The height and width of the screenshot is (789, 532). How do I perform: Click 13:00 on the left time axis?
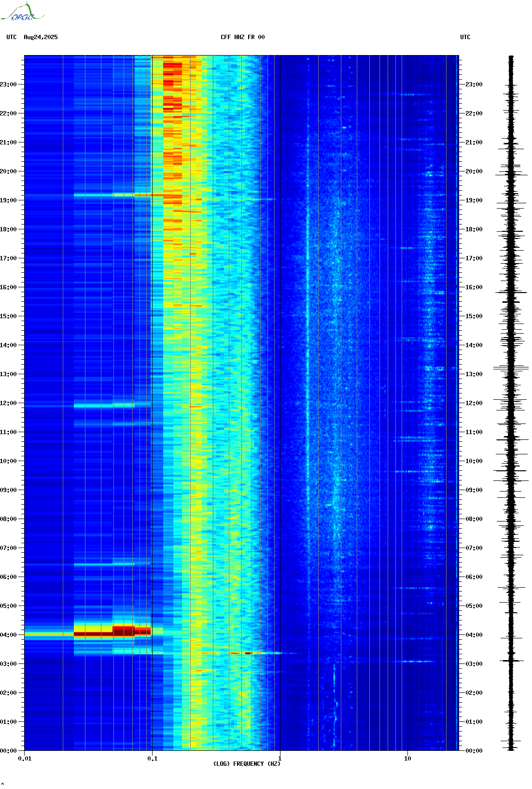pos(8,374)
